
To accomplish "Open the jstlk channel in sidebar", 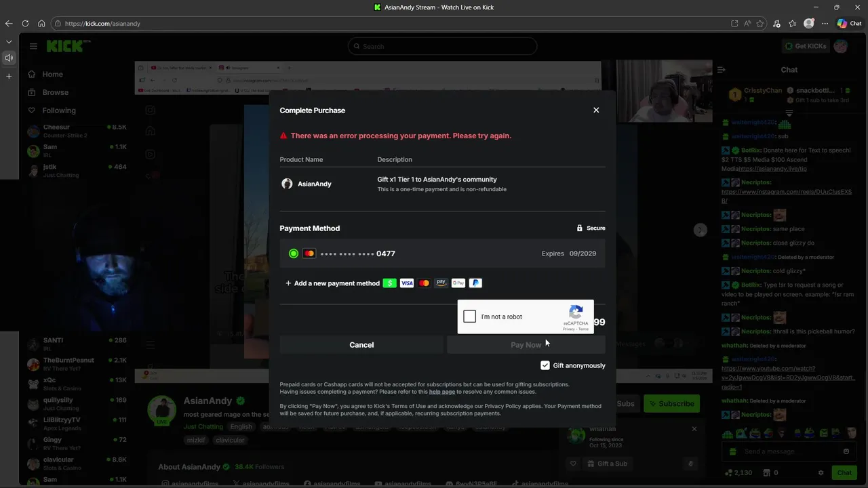I will tap(76, 170).
